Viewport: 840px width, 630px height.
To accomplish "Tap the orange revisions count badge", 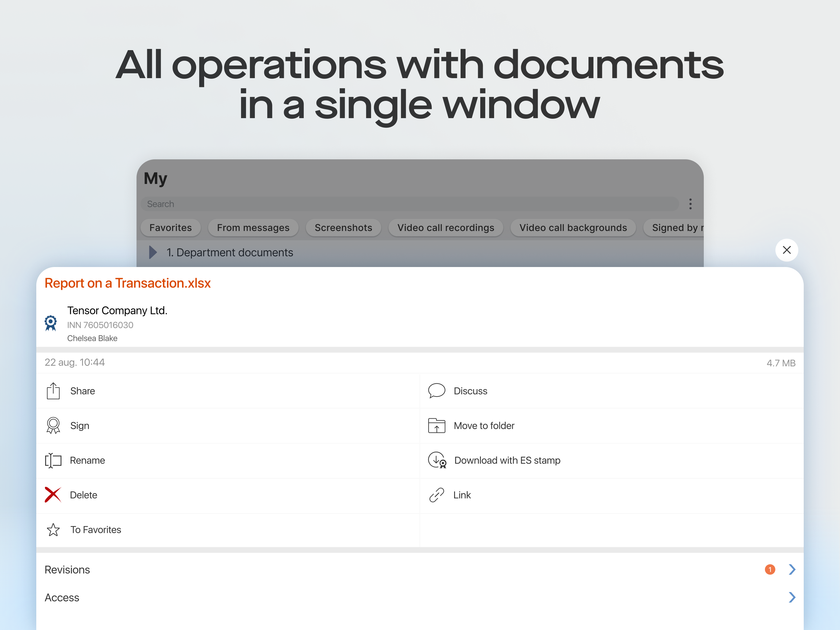I will pos(770,570).
